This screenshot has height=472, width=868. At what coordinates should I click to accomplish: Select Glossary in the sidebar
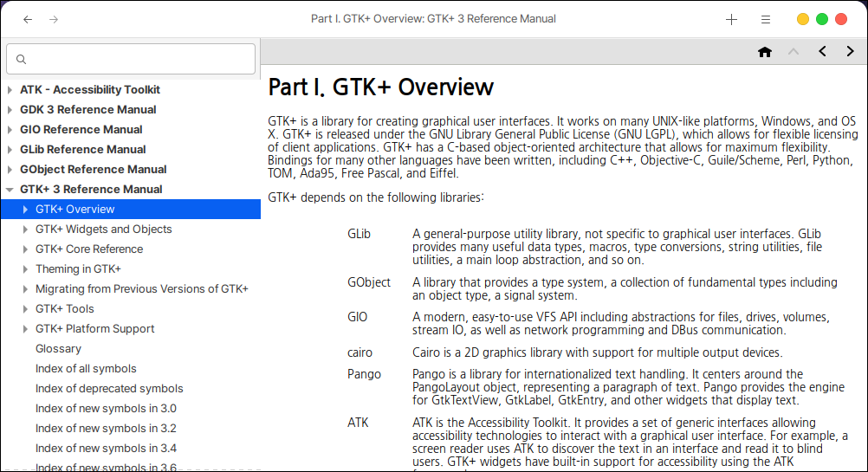coord(58,349)
